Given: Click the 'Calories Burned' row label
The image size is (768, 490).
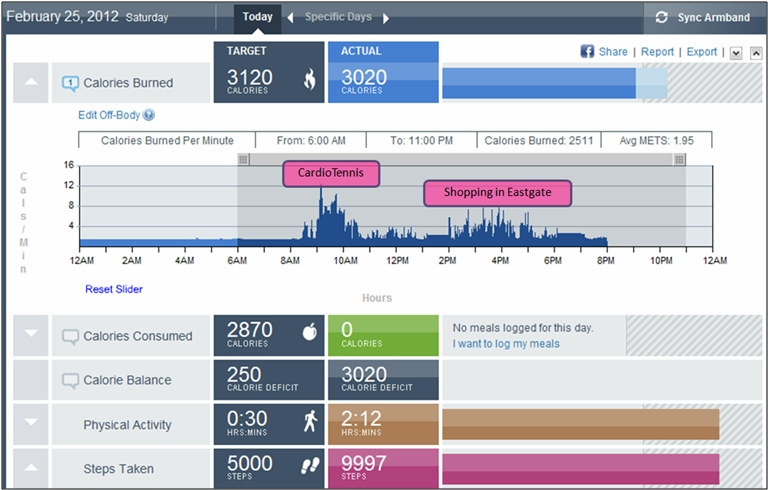Looking at the screenshot, I should pos(128,83).
